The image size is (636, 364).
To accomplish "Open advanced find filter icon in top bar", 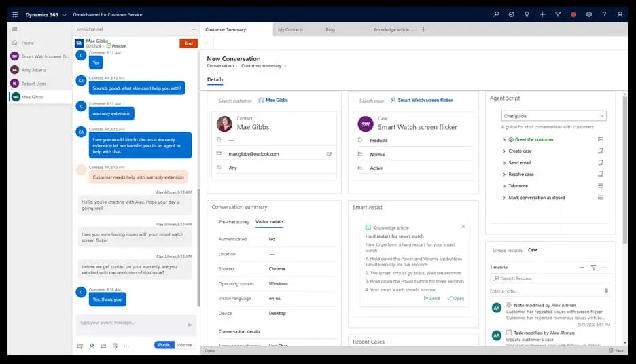I will (x=558, y=14).
